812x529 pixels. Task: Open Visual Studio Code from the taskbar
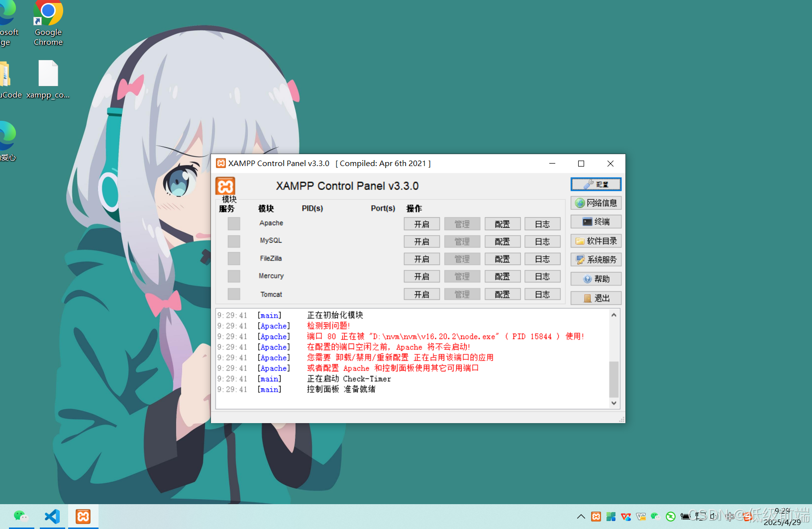click(x=52, y=516)
